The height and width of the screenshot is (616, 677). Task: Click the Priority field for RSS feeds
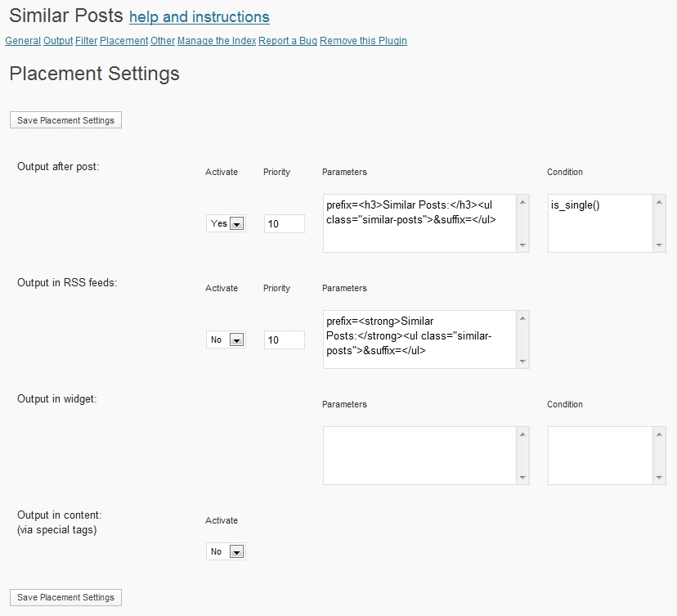pos(284,340)
